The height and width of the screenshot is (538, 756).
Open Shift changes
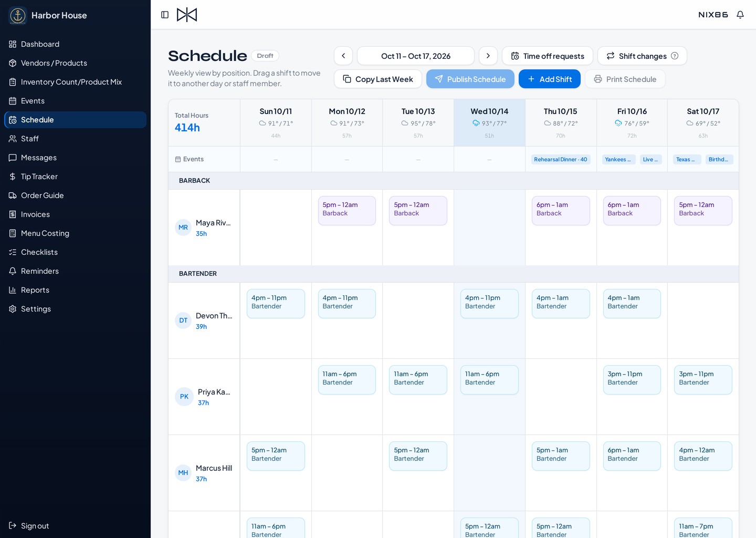pyautogui.click(x=642, y=56)
